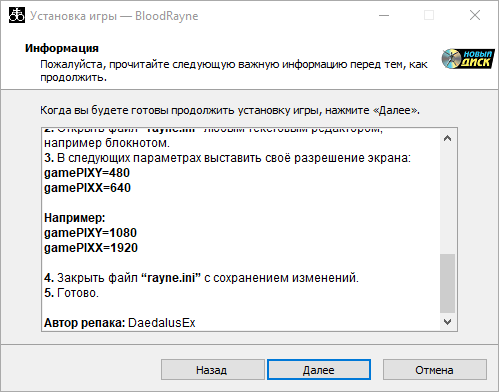This screenshot has width=499, height=392.
Task: Click the Информация heading
Action: pos(62,48)
